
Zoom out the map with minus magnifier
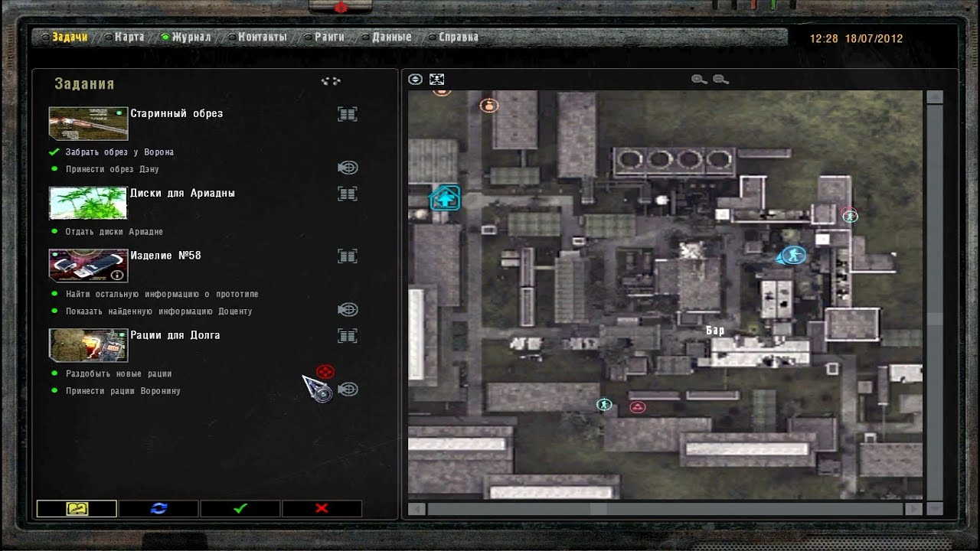[x=720, y=79]
